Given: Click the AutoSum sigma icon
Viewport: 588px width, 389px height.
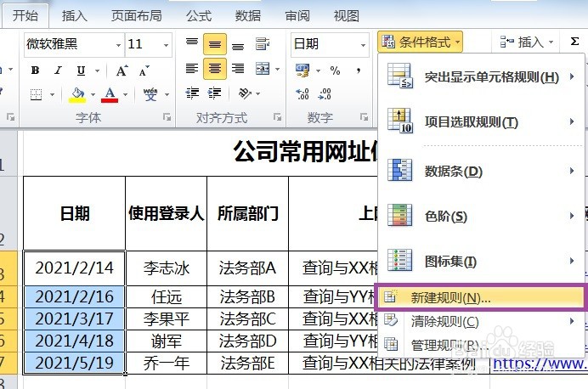Looking at the screenshot, I should 574,42.
